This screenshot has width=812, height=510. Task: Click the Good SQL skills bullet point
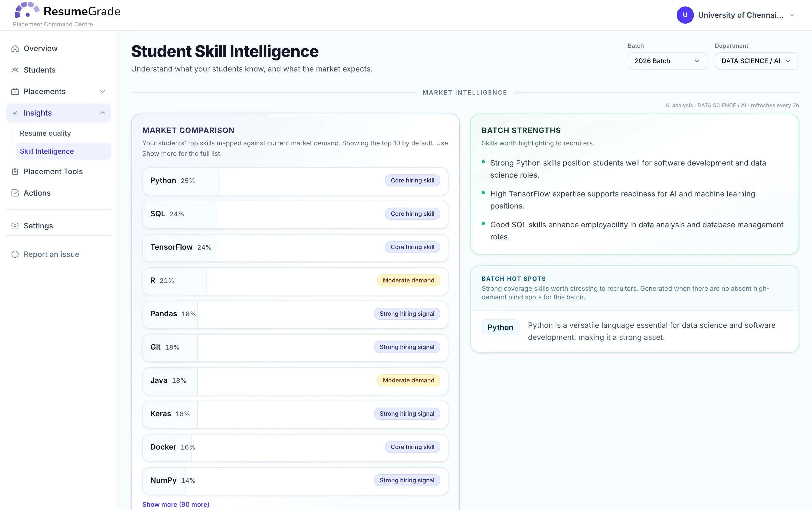point(637,231)
